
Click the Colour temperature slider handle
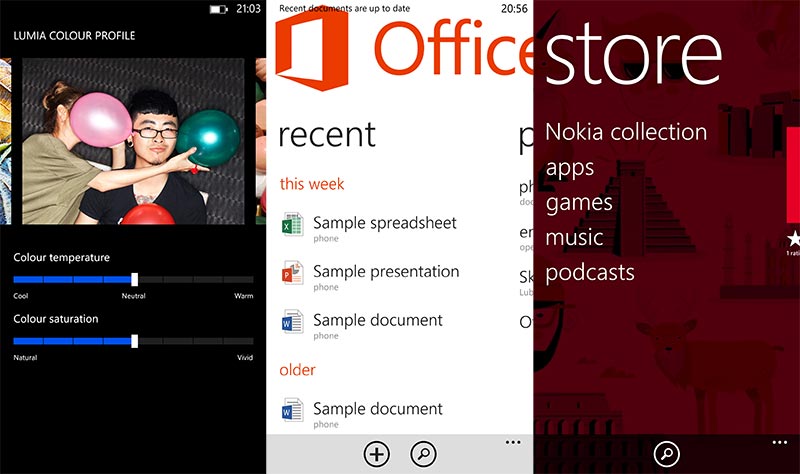coord(135,280)
